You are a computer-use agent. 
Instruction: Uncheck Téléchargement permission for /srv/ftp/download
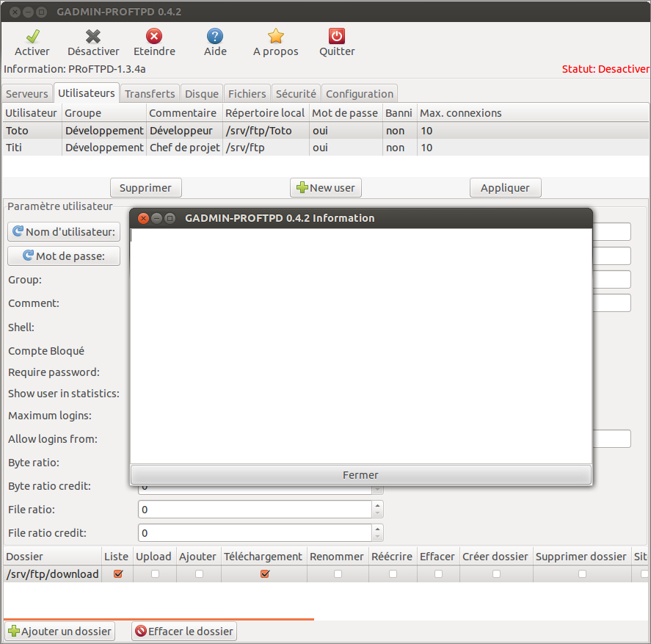[265, 574]
